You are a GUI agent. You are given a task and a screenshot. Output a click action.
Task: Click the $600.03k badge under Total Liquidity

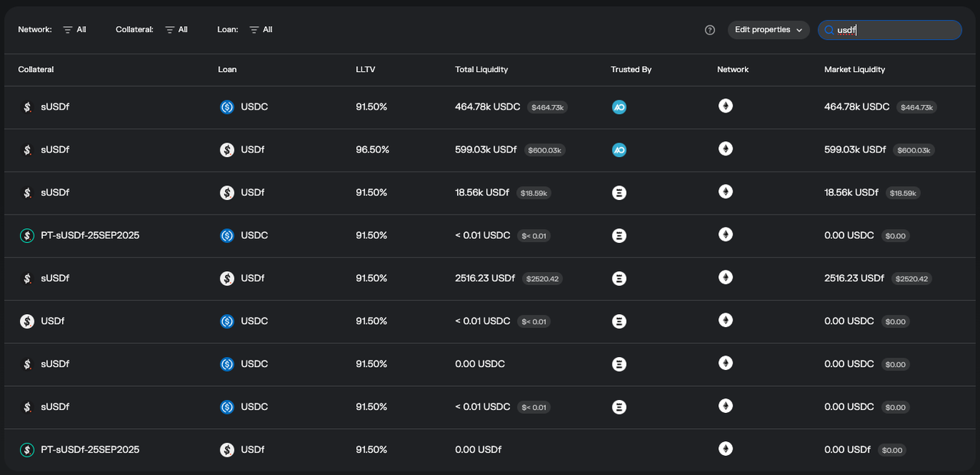(x=544, y=150)
